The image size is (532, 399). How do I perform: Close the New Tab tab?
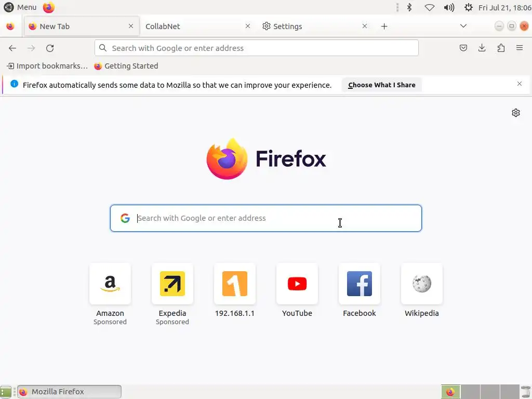point(131,26)
